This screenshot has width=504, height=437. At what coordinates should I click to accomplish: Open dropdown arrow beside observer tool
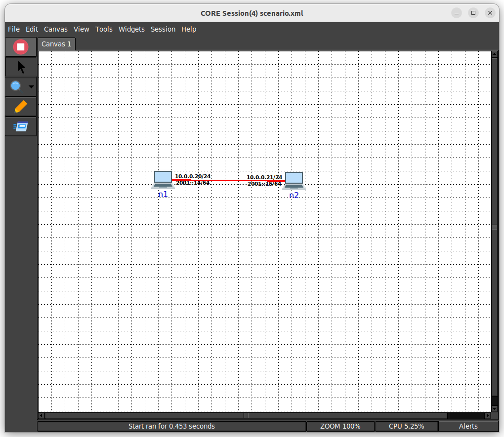[x=31, y=86]
